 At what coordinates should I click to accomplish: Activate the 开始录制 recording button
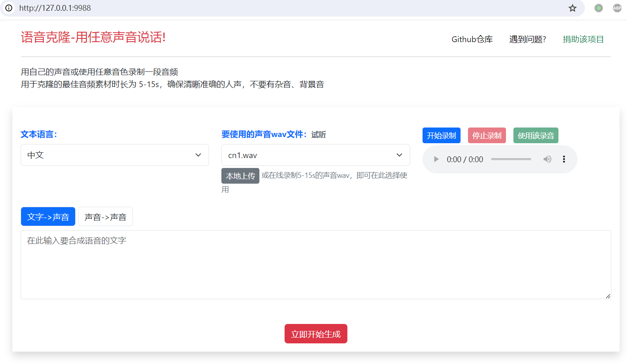click(x=441, y=135)
